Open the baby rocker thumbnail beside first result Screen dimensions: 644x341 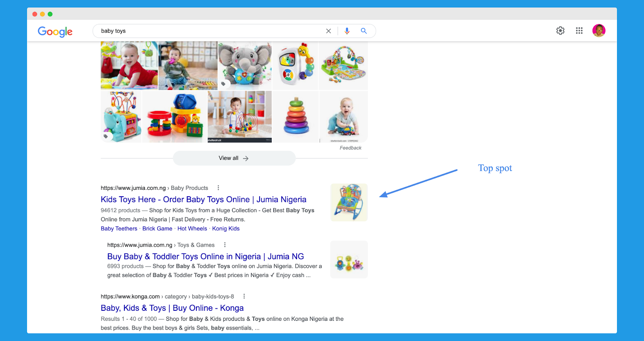coord(349,202)
